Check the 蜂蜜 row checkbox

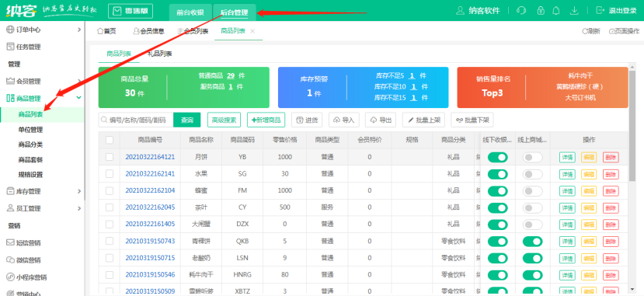[110, 190]
